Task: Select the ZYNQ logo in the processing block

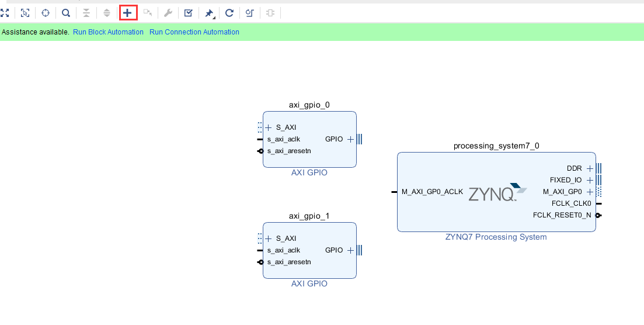Action: coord(497,192)
